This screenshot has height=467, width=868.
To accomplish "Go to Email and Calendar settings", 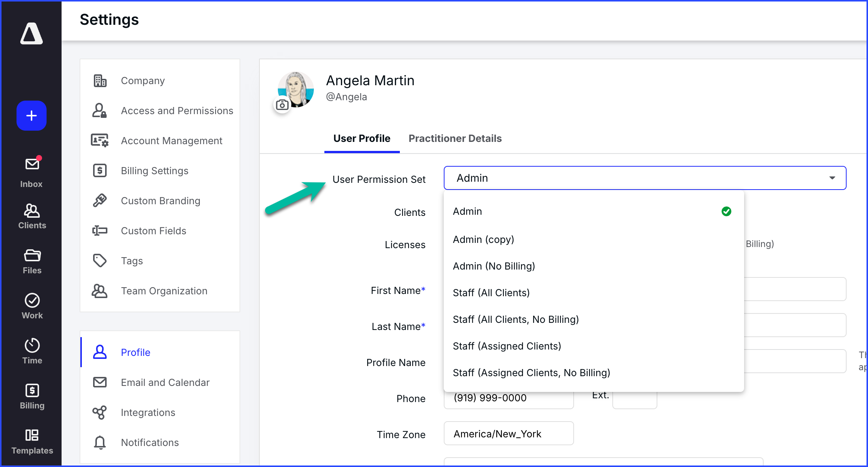I will (165, 383).
